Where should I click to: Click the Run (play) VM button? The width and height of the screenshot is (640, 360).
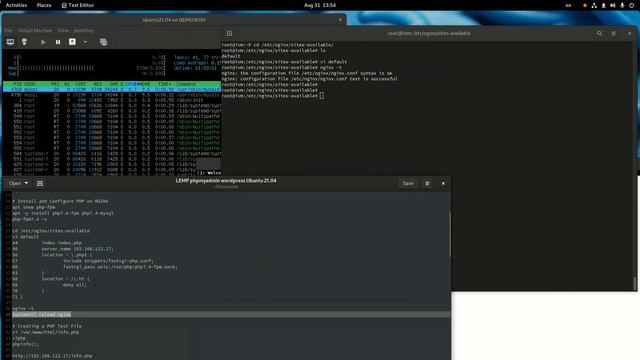pyautogui.click(x=43, y=42)
